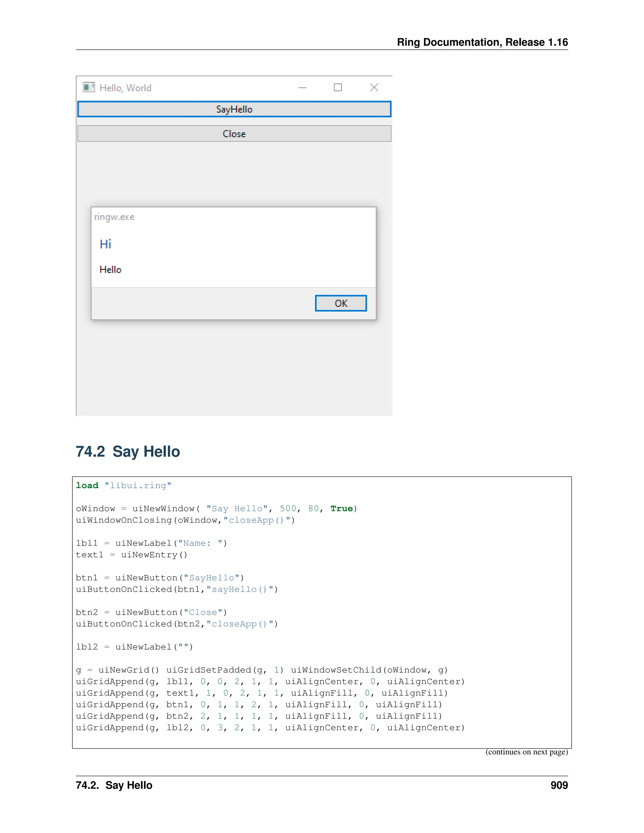The height and width of the screenshot is (833, 644).
Task: Click the Hello message text in dialog
Action: pos(110,270)
